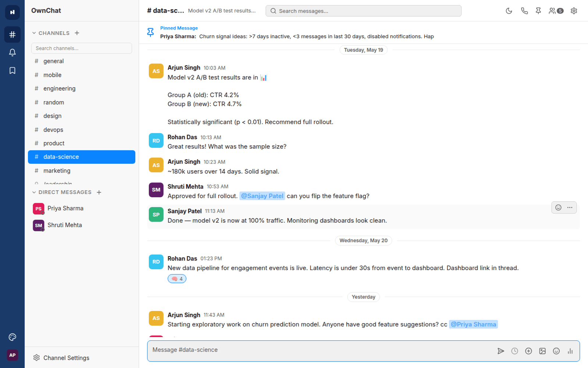Viewport: 588px width, 368px height.
Task: Open settings gear in header
Action: point(574,11)
